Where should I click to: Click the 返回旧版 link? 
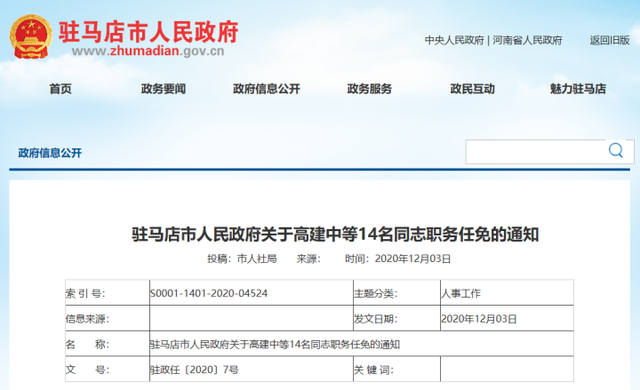point(609,40)
